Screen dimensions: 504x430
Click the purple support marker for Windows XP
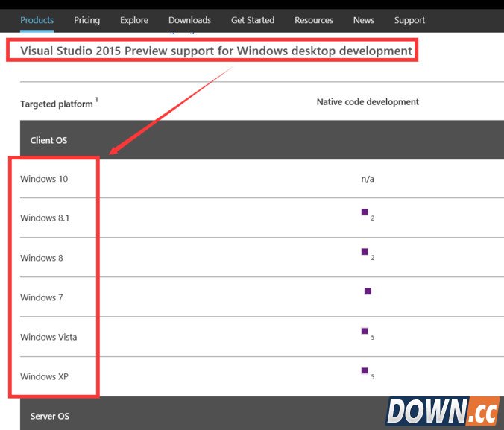pyautogui.click(x=365, y=370)
